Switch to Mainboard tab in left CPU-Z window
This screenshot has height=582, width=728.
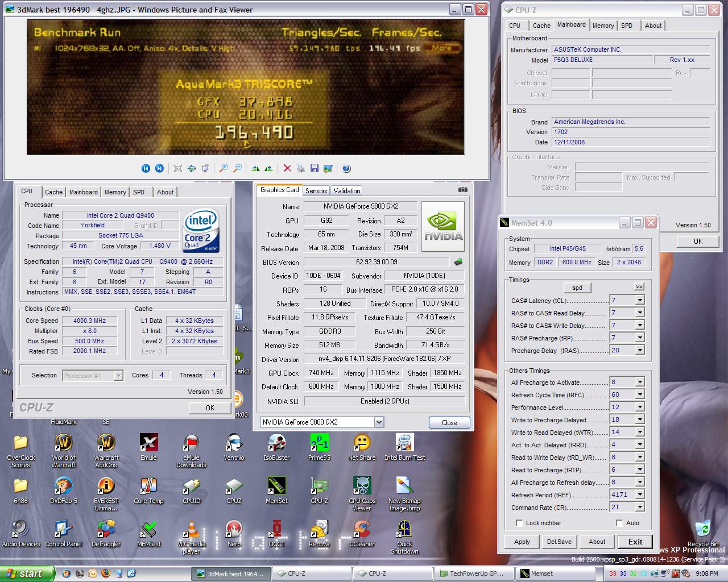84,192
